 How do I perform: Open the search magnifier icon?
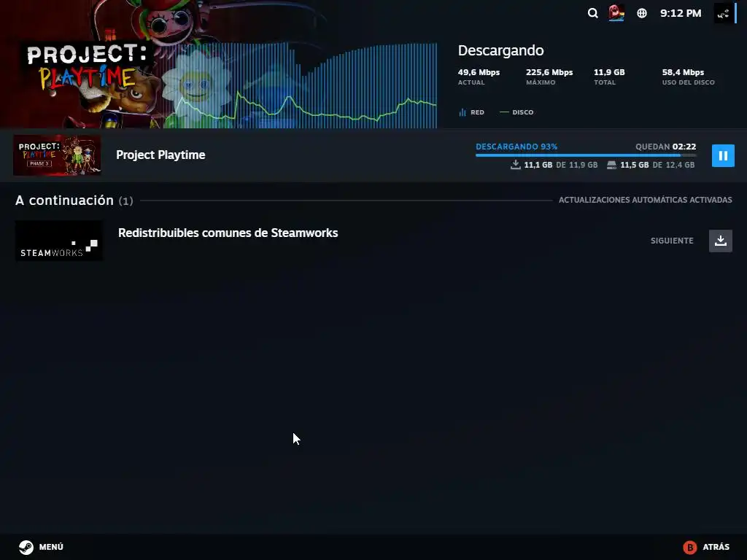592,13
